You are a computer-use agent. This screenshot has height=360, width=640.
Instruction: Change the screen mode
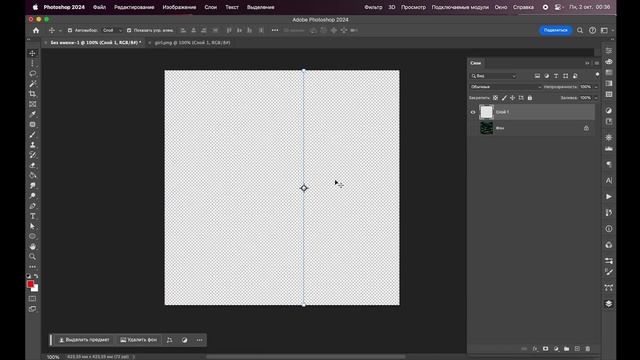[32, 309]
